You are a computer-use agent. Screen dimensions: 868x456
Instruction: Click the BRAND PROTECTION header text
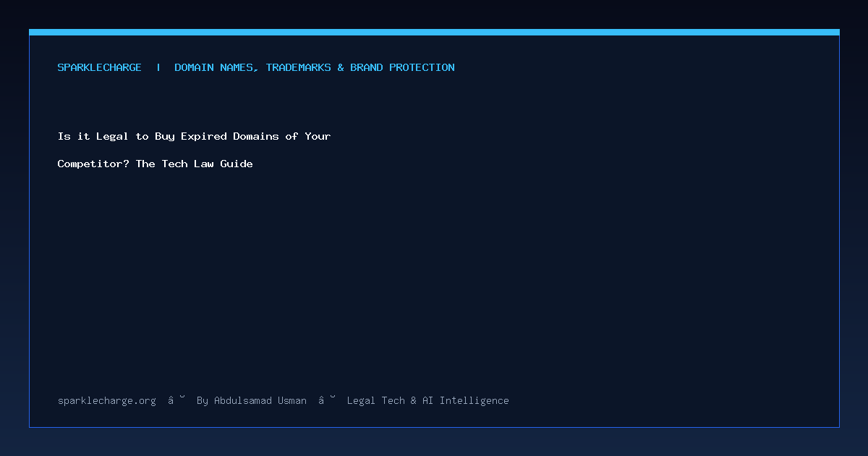click(403, 67)
